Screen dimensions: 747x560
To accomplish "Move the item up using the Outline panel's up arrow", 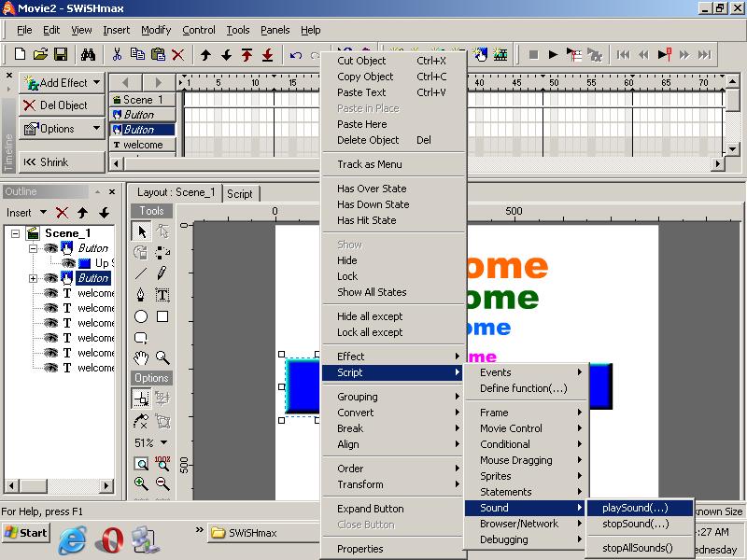I will pos(83,213).
